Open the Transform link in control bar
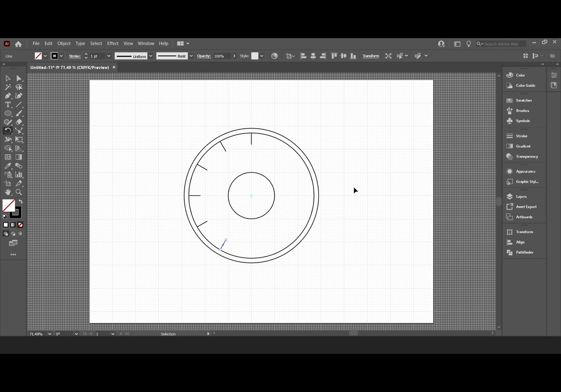Viewport: 561px width, 392px height. click(x=371, y=56)
